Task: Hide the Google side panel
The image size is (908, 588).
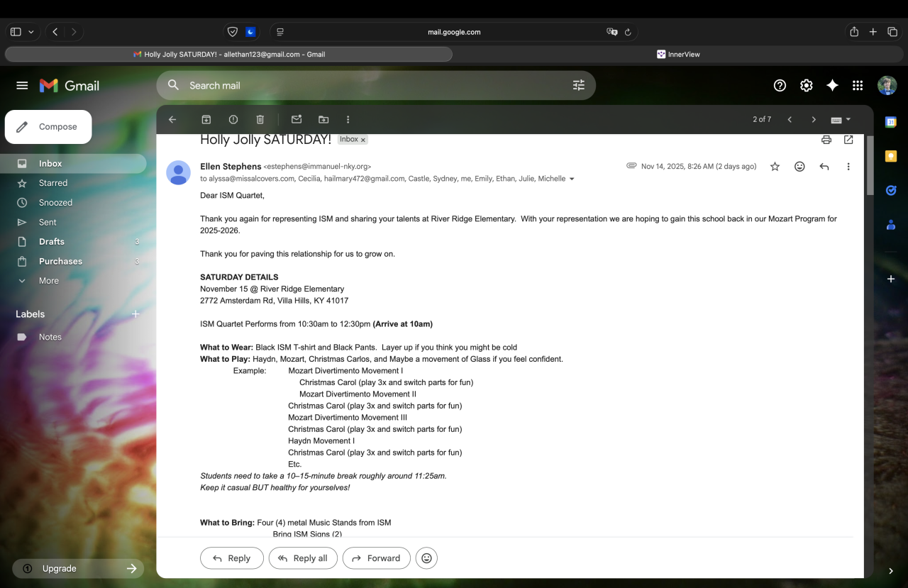Action: point(891,570)
